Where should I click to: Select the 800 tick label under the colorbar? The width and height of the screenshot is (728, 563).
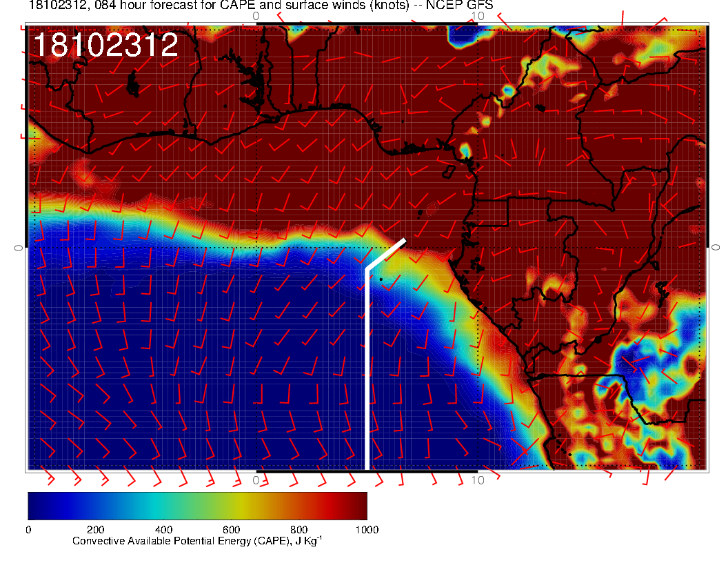point(299,530)
